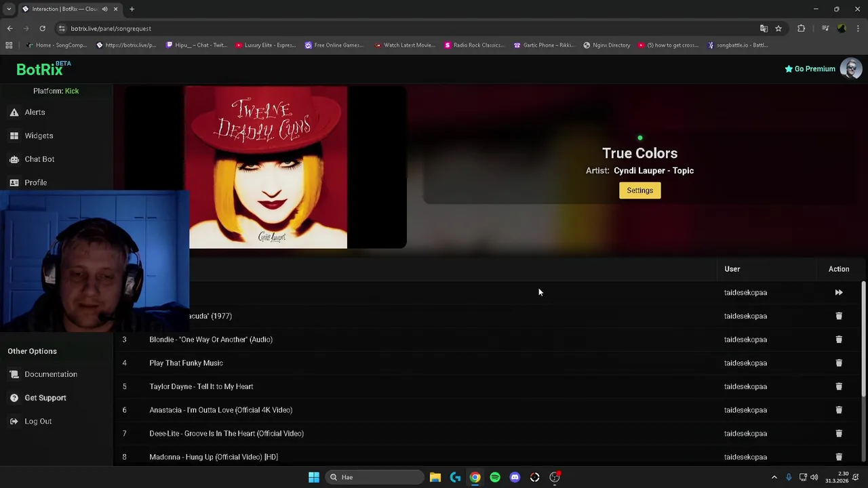Open Spotify from the taskbar
The width and height of the screenshot is (868, 488).
click(495, 477)
